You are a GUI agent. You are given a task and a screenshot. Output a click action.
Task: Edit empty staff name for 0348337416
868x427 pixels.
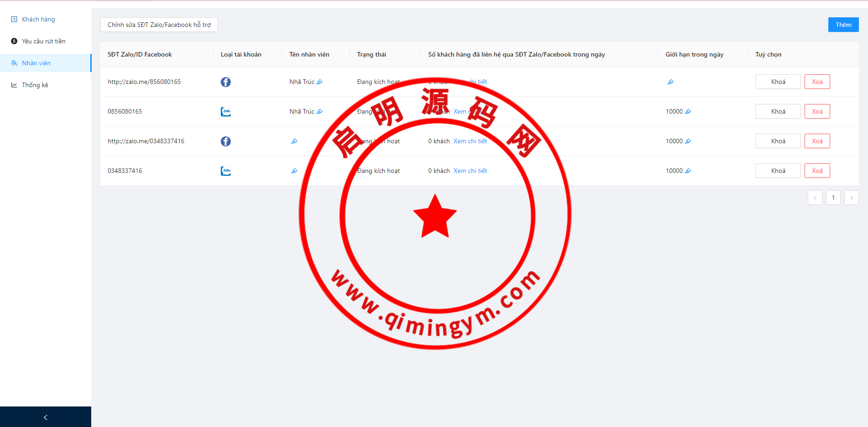pos(294,171)
